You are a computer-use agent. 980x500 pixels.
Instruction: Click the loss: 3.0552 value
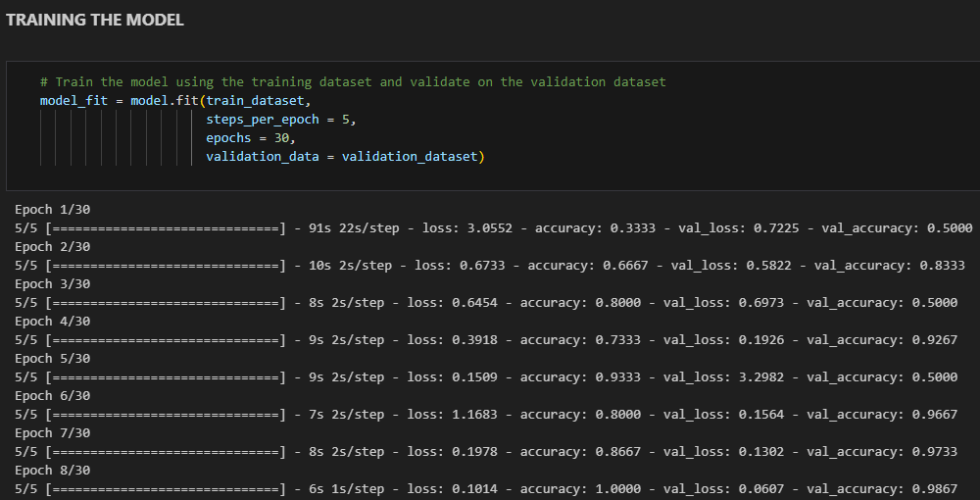tap(467, 228)
